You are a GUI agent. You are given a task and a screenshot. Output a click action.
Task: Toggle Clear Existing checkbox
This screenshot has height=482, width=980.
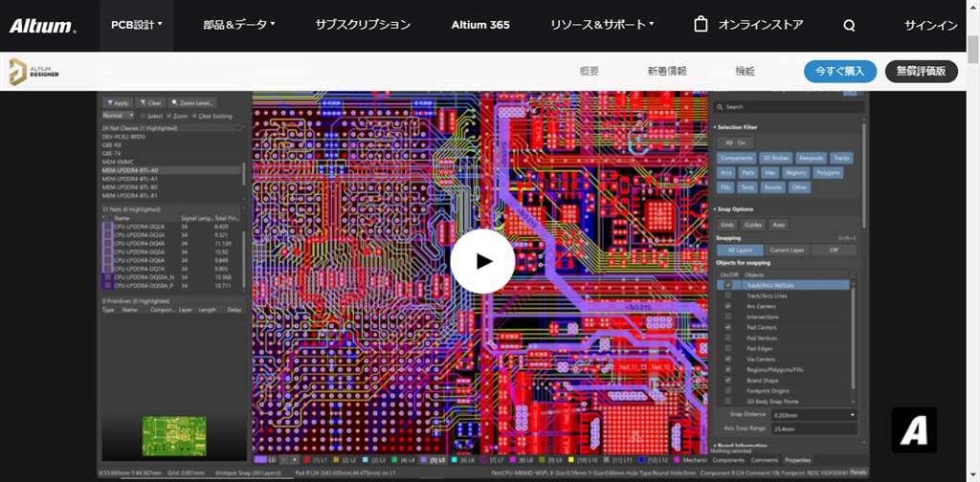click(x=193, y=116)
